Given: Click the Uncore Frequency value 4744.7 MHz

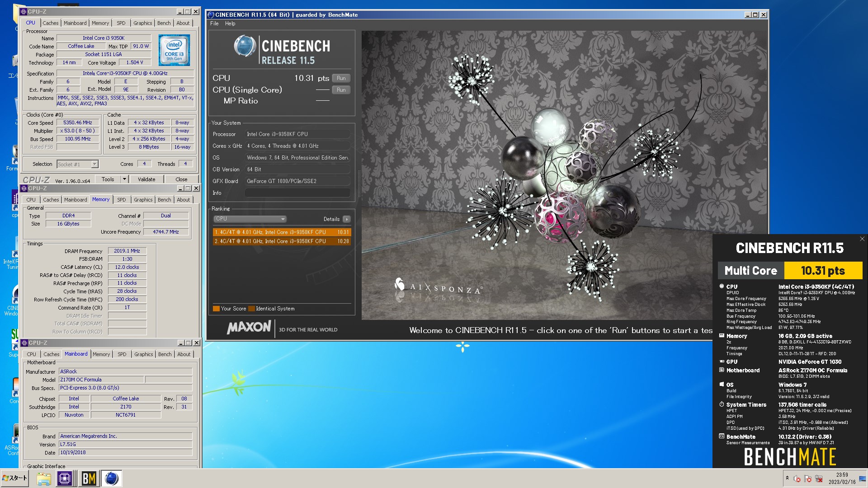Looking at the screenshot, I should [x=166, y=232].
